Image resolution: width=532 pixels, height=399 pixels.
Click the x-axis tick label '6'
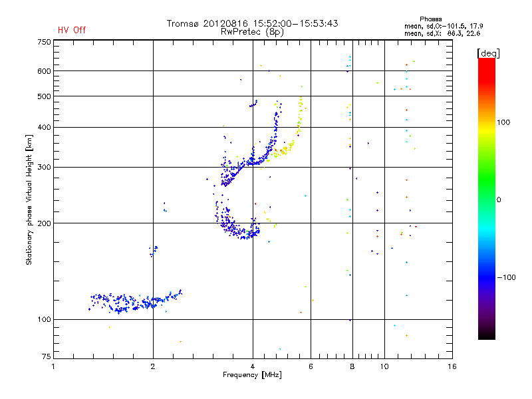(x=311, y=366)
